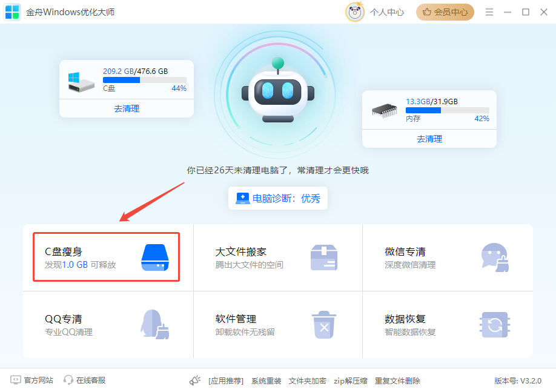Click the 209.2 GB/476.6 GB disk value
The image size is (556, 392).
[136, 71]
